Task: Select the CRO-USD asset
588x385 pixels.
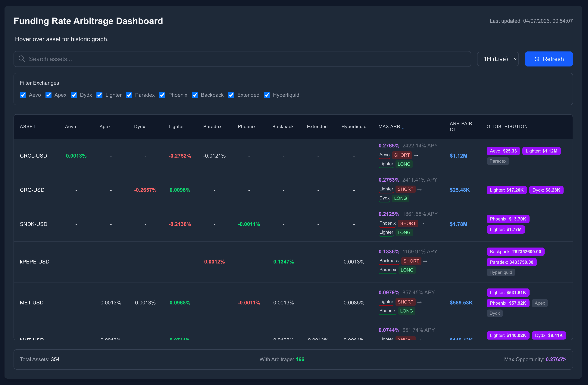Action: pyautogui.click(x=32, y=190)
